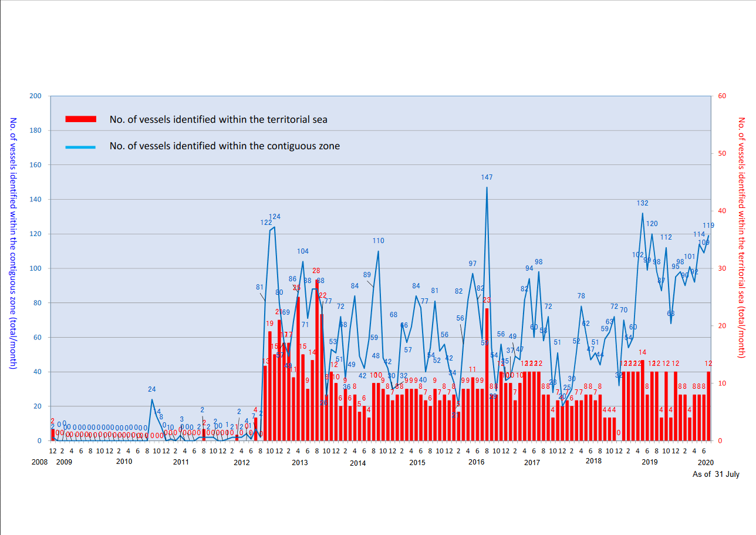Click the 200 tick on left axis

pos(36,96)
